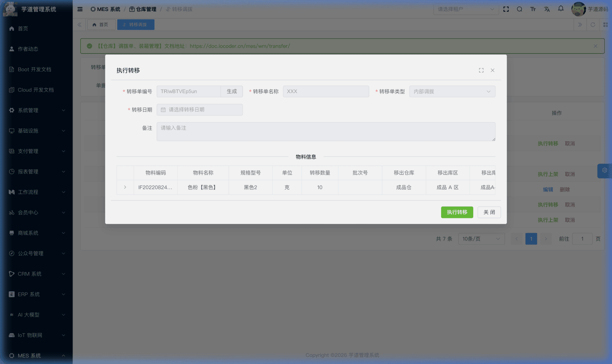Open the 10条/页 page size dropdown
This screenshot has width=612, height=364.
click(481, 239)
